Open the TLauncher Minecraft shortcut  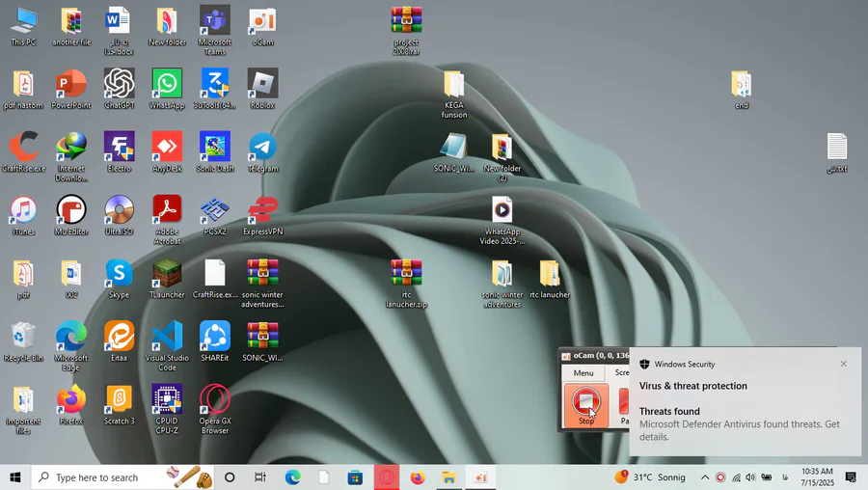tap(167, 279)
